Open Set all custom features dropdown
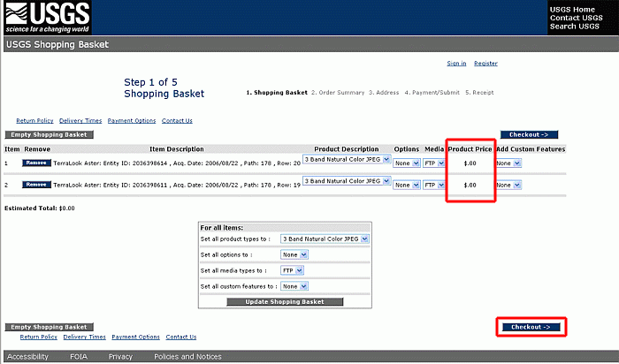This screenshot has height=364, width=619. (294, 286)
